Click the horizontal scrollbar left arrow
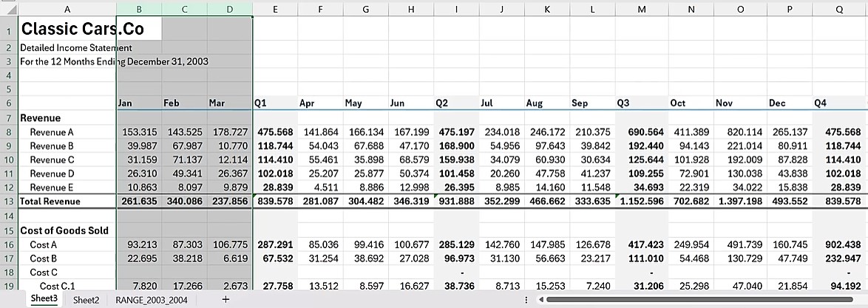Image resolution: width=868 pixels, height=308 pixels. [x=540, y=299]
